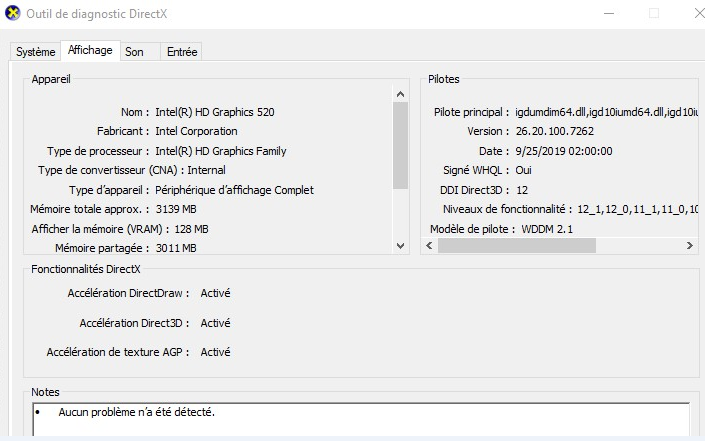Click the Appareil list scroll-up arrow
This screenshot has width=705, height=441.
pos(401,94)
